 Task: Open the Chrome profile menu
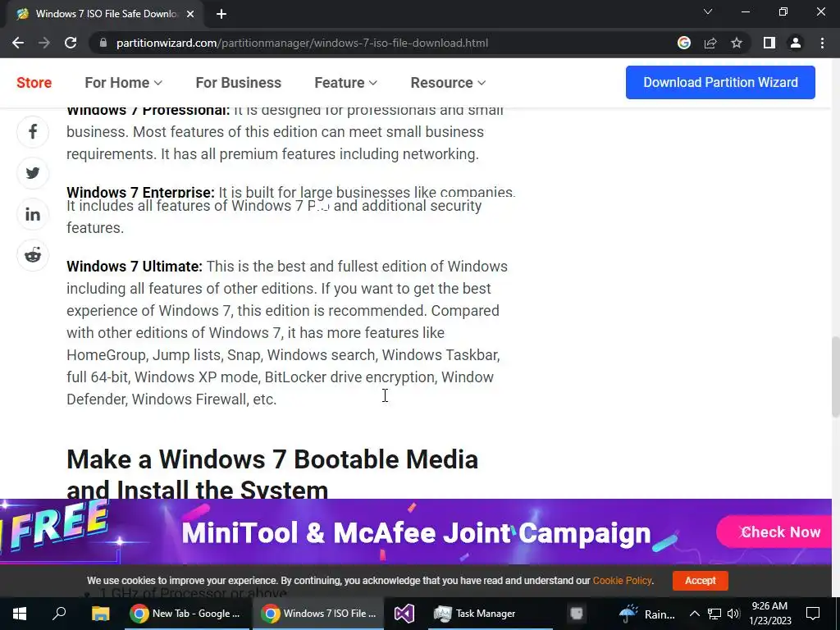tap(796, 43)
